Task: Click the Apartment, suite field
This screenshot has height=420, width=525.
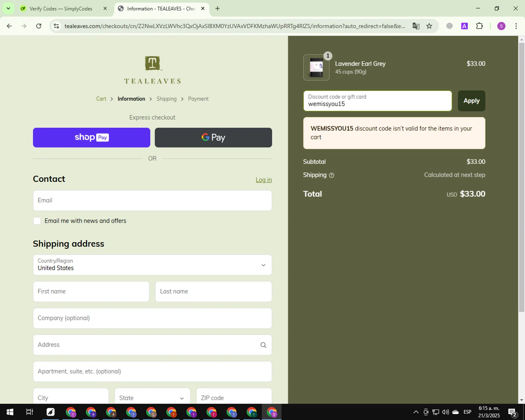Action: 152,371
